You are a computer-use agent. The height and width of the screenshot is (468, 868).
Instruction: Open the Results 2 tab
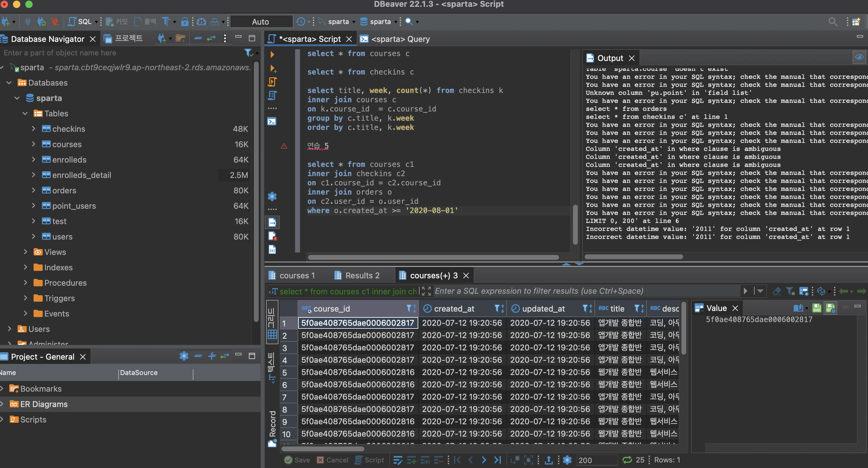(x=357, y=276)
